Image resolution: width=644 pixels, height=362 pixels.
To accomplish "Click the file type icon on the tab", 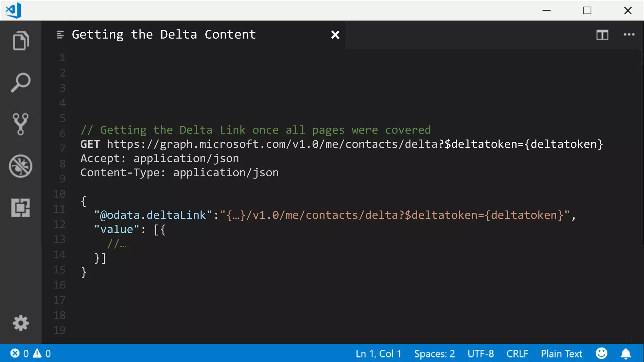I will (x=60, y=35).
